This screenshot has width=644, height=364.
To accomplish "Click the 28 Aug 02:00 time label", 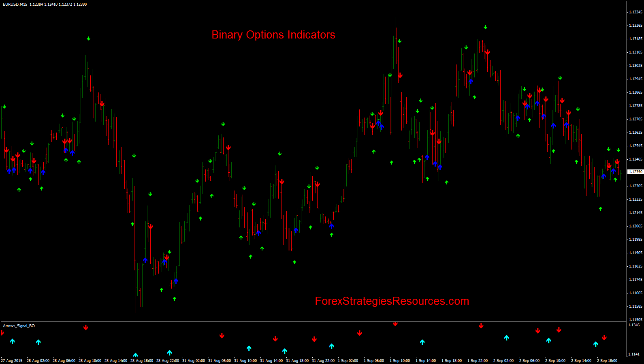I will 38,361.
